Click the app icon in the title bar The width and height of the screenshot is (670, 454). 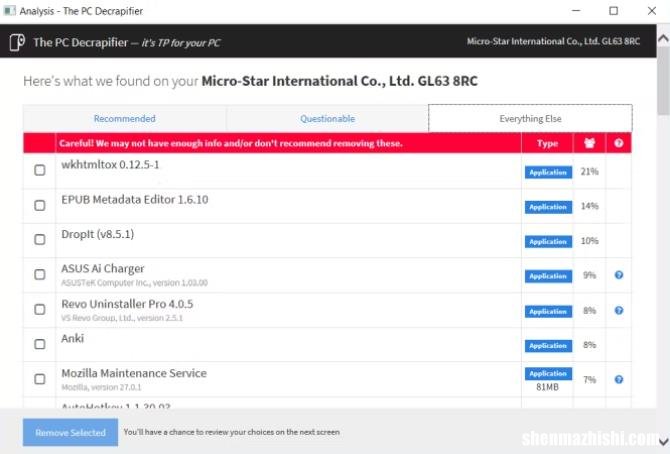[9, 11]
